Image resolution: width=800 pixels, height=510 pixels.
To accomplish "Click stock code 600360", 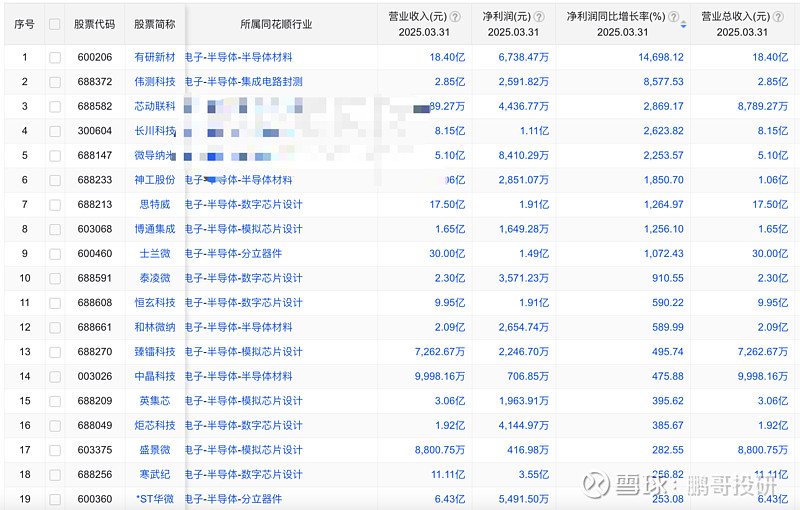I will 94,499.
